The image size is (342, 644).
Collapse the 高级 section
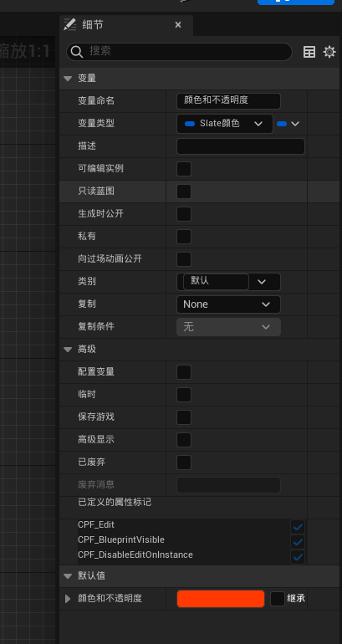coord(68,350)
